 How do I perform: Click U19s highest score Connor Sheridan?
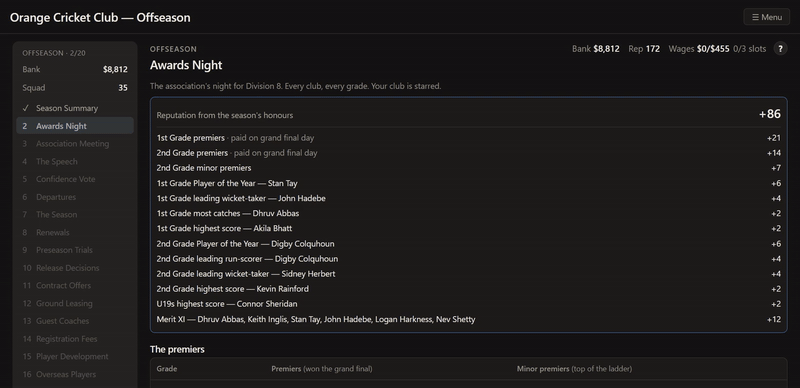468,304
